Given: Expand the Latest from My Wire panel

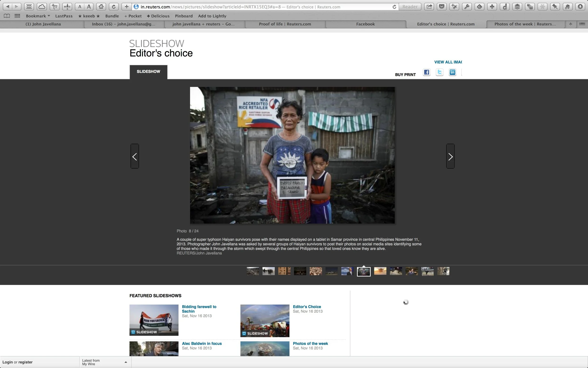Looking at the screenshot, I should pyautogui.click(x=126, y=362).
